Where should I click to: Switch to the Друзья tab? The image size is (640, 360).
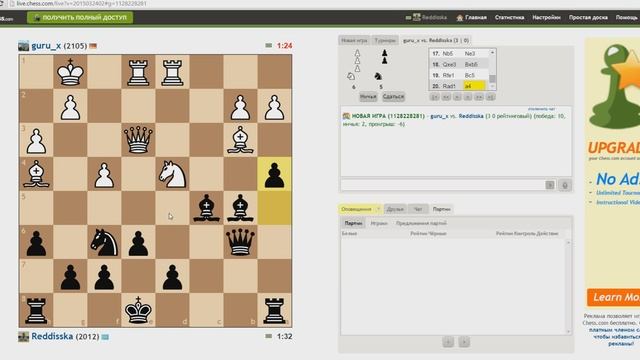pos(395,209)
